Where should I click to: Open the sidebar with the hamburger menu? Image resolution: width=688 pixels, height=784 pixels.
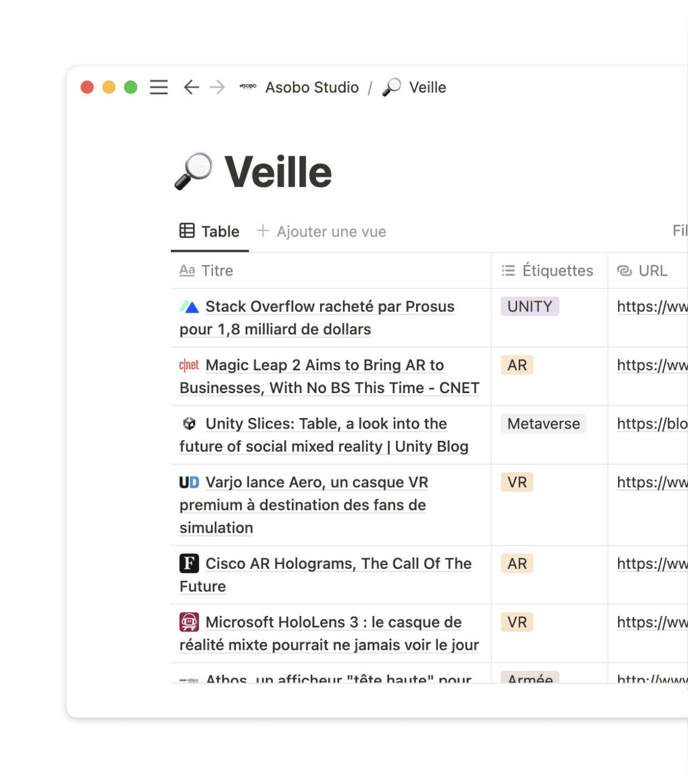158,87
